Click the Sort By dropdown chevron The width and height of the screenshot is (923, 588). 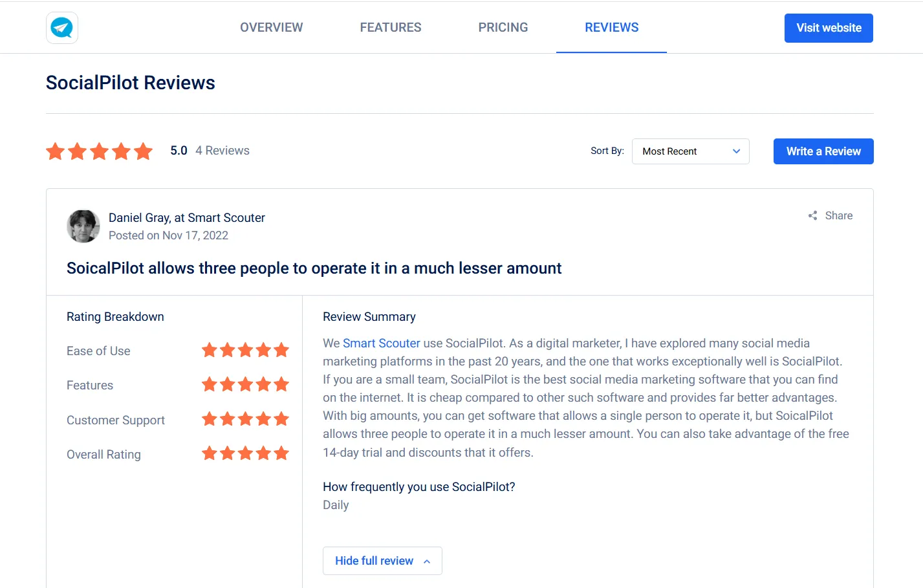(x=736, y=151)
